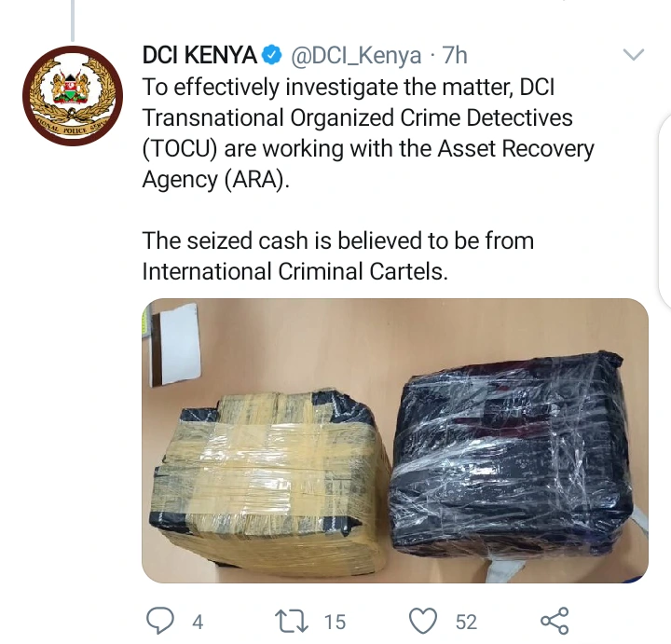Retweet using the arrows icon
The width and height of the screenshot is (671, 644).
click(291, 622)
